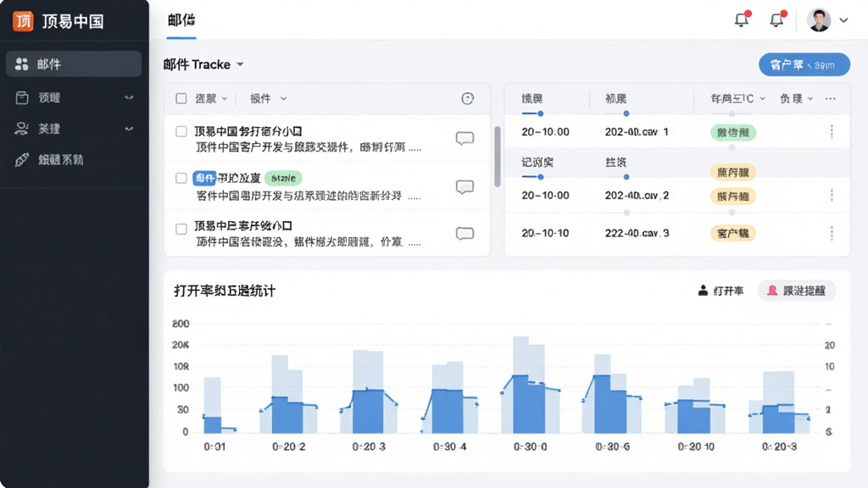The height and width of the screenshot is (488, 868).
Task: Click the four-dot icon beside sidebar 邮件
Action: (21, 64)
